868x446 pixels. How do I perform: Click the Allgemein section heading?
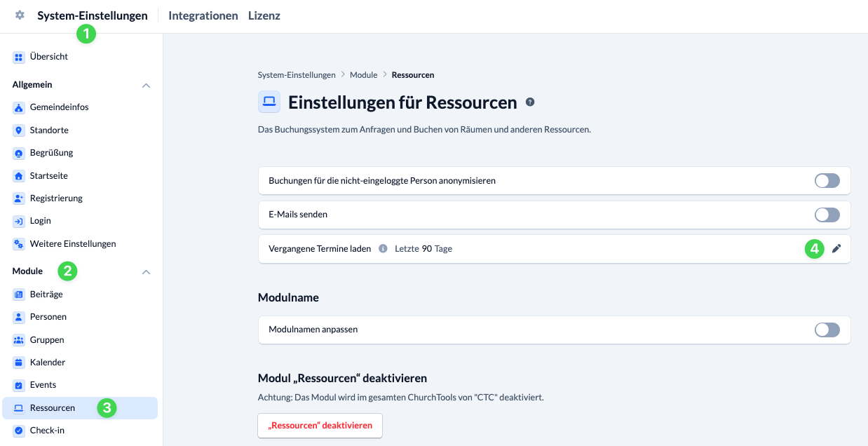pyautogui.click(x=32, y=85)
